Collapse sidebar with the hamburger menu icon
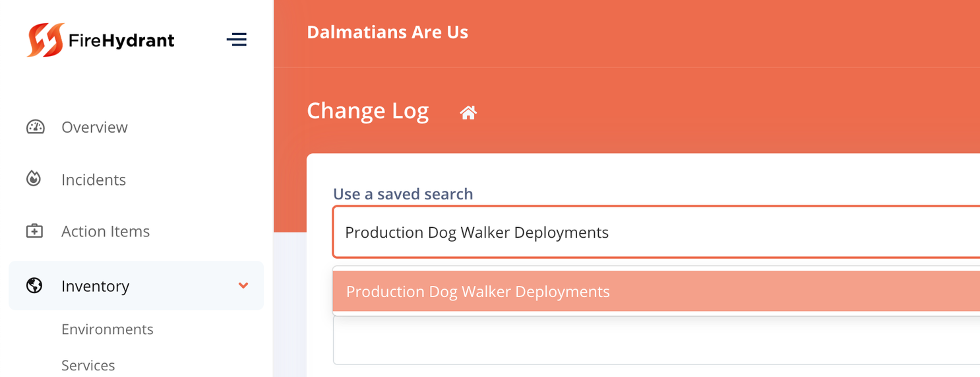This screenshot has height=377, width=980. [236, 40]
